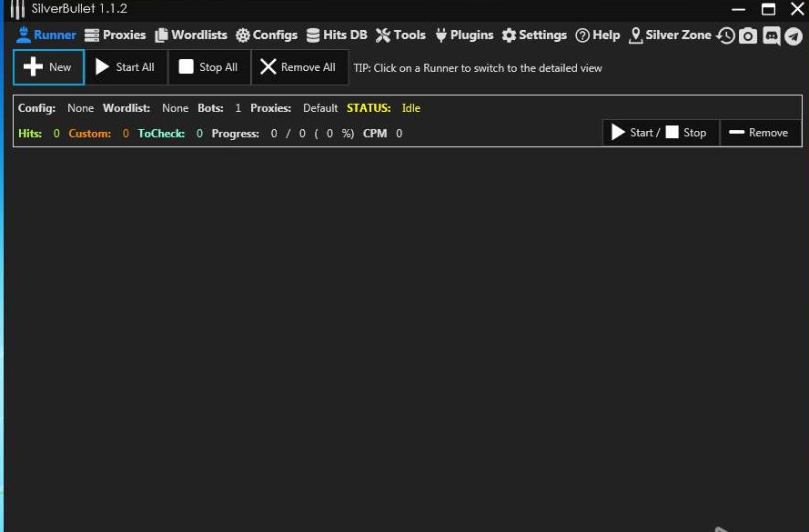Click Stop All button
This screenshot has width=809, height=532.
pos(209,67)
